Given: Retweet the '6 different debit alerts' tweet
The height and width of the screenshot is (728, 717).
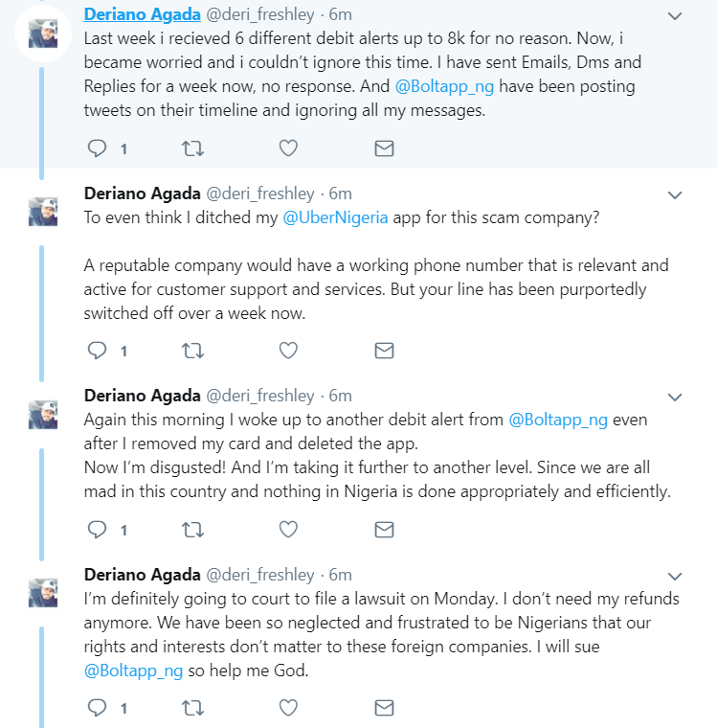Looking at the screenshot, I should point(191,148).
